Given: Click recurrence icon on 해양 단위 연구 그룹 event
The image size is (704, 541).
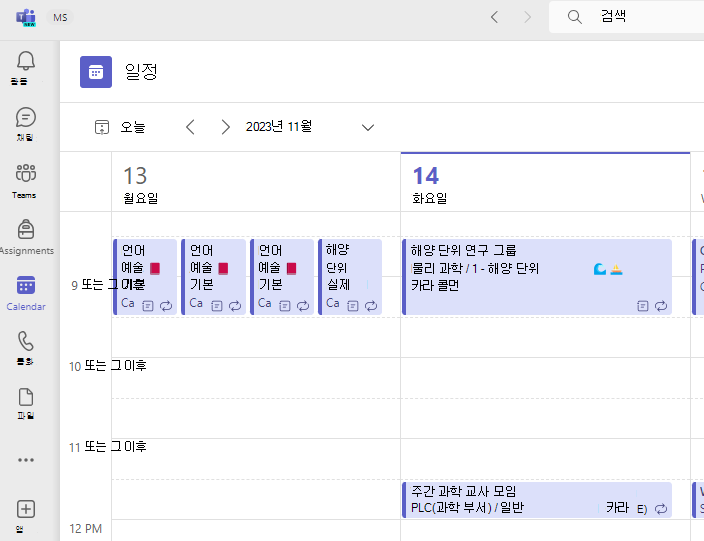Looking at the screenshot, I should click(661, 306).
